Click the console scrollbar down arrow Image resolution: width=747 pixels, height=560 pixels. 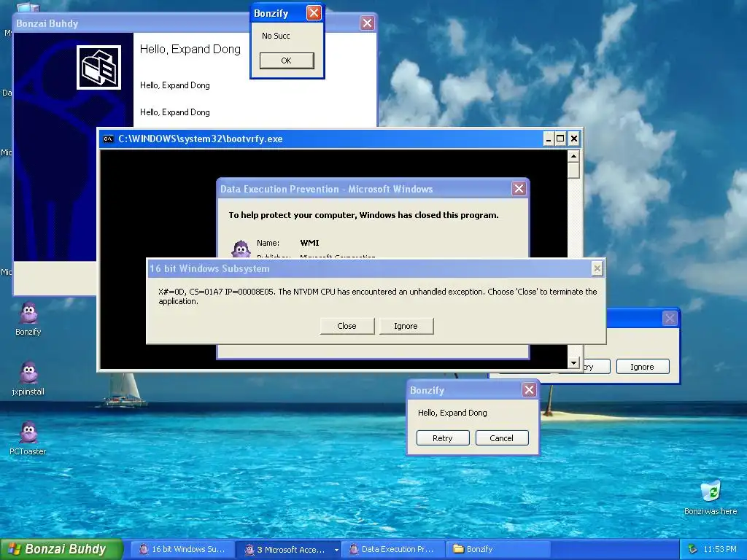[573, 363]
